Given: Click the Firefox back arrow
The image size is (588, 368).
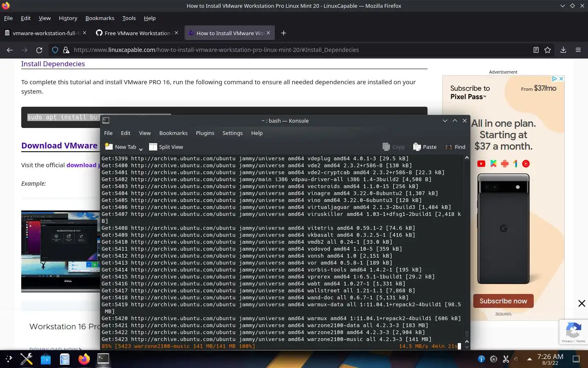Looking at the screenshot, I should (x=10, y=50).
